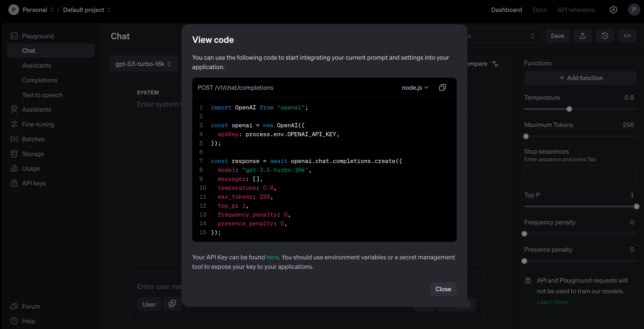The image size is (644, 329).
Task: Open the Storage database icon
Action: pyautogui.click(x=14, y=154)
